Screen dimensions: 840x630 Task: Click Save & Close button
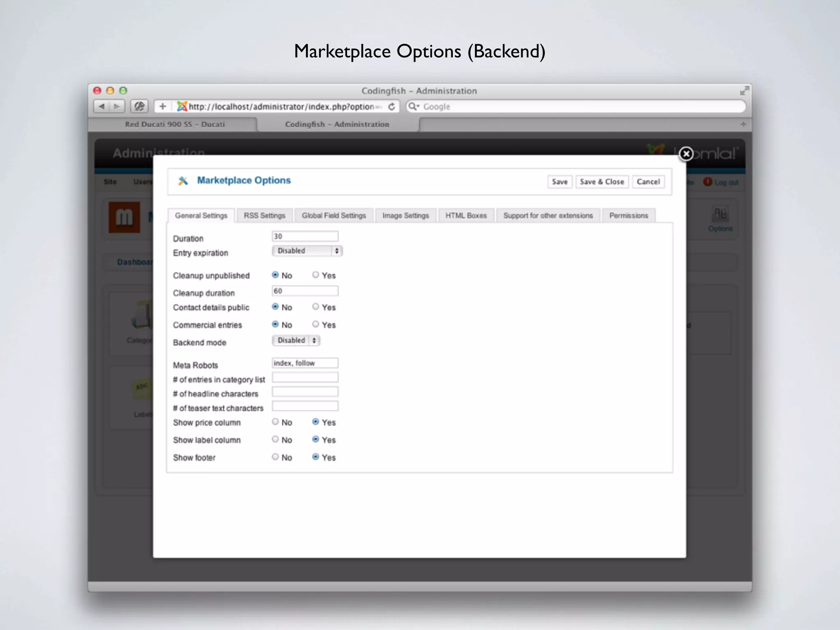click(602, 182)
